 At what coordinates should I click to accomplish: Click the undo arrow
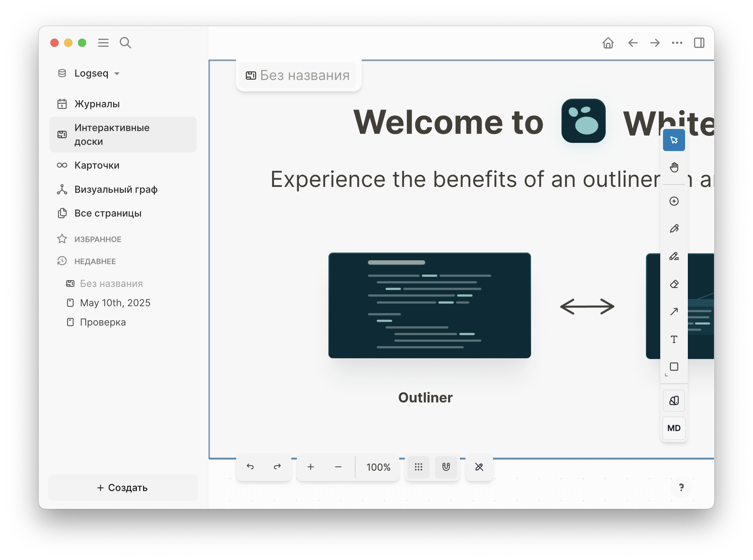(250, 467)
